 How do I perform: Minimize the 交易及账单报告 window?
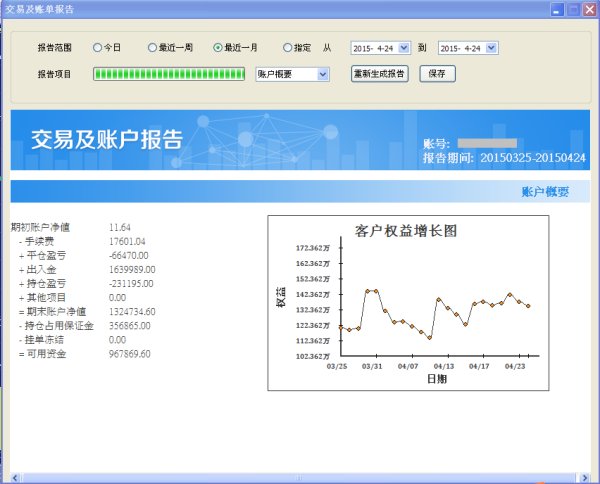(555, 9)
